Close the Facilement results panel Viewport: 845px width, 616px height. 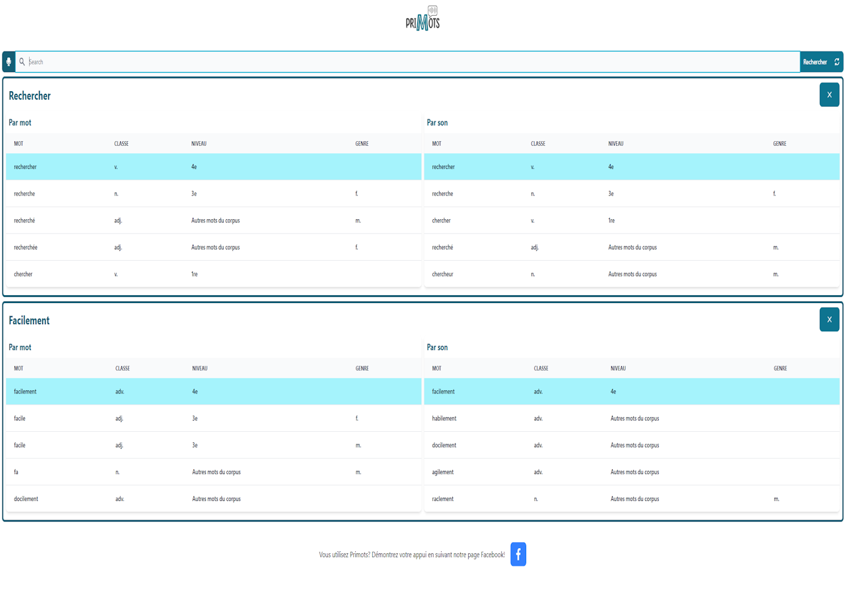click(x=829, y=320)
